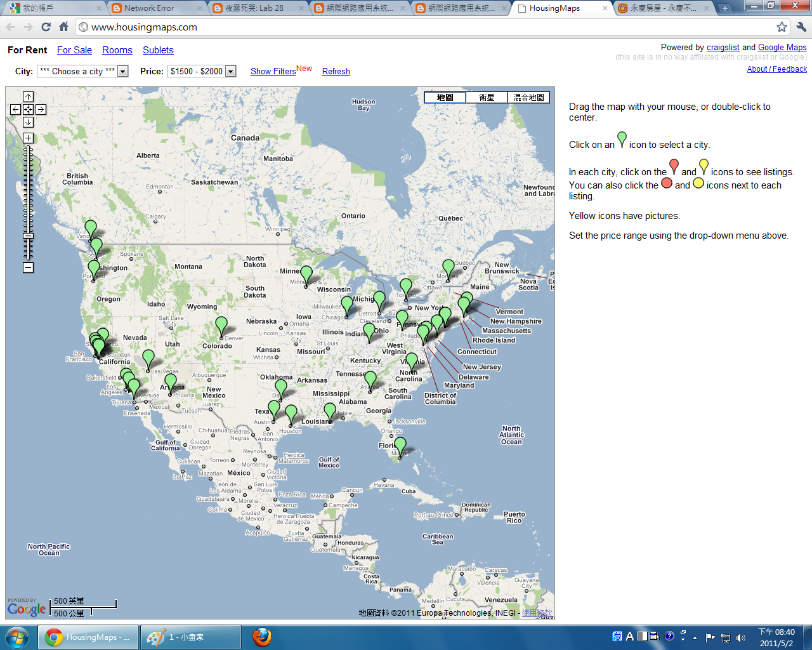Open the Google Maps link
This screenshot has height=650, width=812.
pos(782,48)
